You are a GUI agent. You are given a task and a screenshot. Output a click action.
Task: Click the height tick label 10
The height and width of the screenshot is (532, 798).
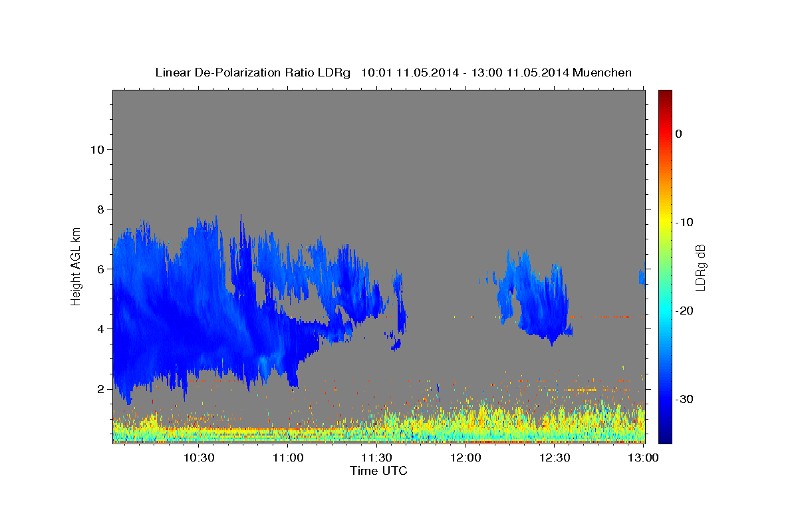(x=96, y=149)
